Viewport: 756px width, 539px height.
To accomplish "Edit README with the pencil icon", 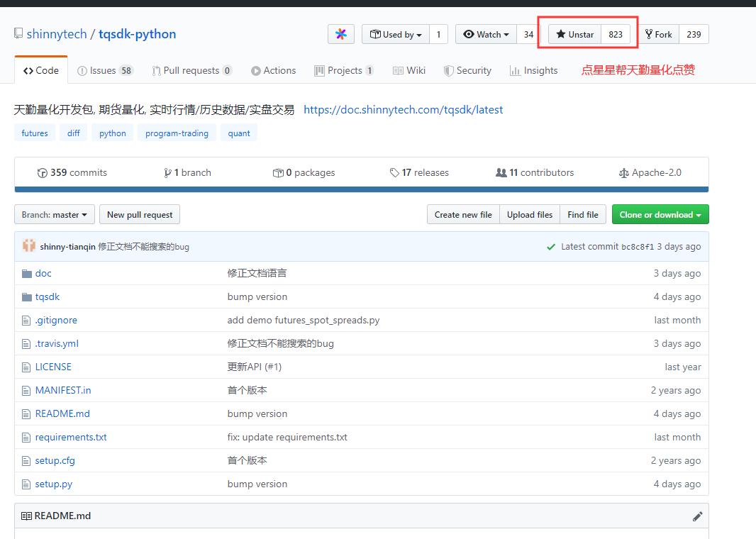I will [698, 516].
